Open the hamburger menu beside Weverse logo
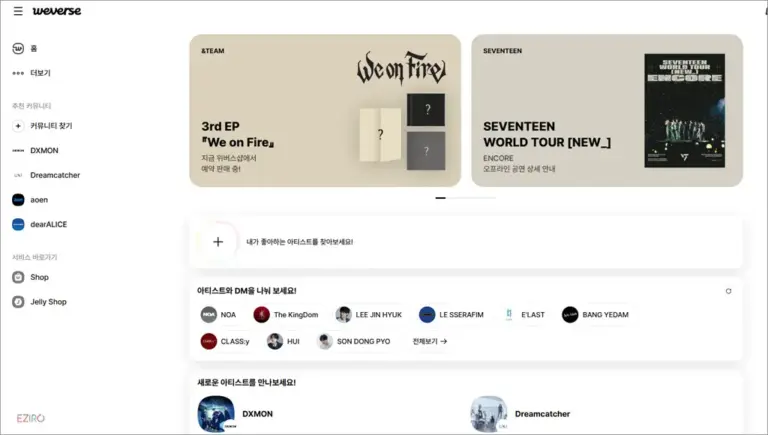Viewport: 768px width, 435px height. coord(18,11)
